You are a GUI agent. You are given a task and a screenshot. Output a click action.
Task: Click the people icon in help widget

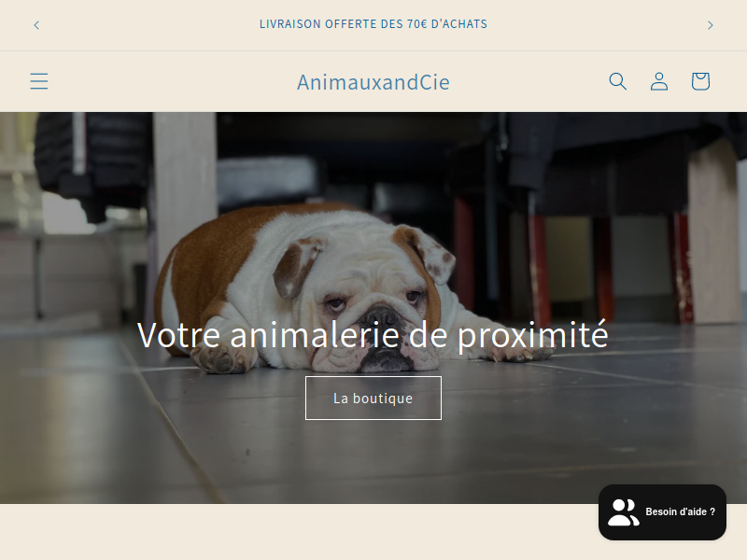coord(623,512)
